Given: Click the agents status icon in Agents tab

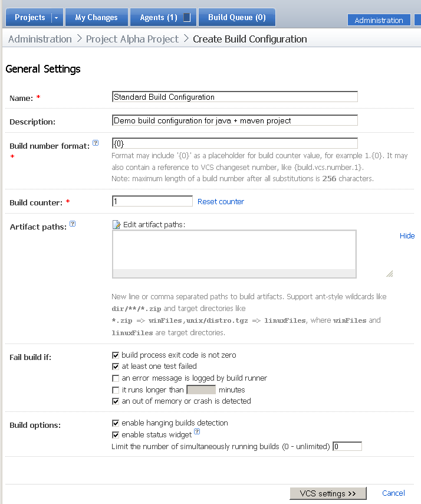Looking at the screenshot, I should tap(186, 17).
